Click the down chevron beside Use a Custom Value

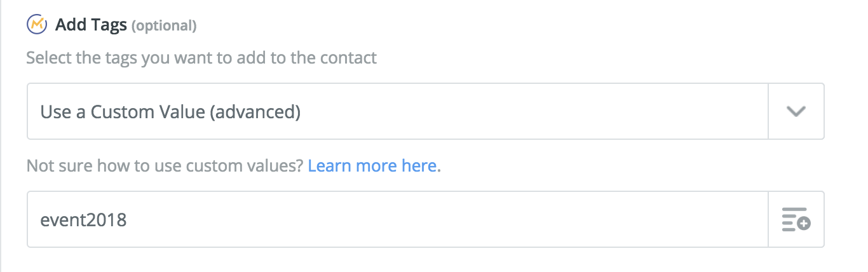[796, 111]
